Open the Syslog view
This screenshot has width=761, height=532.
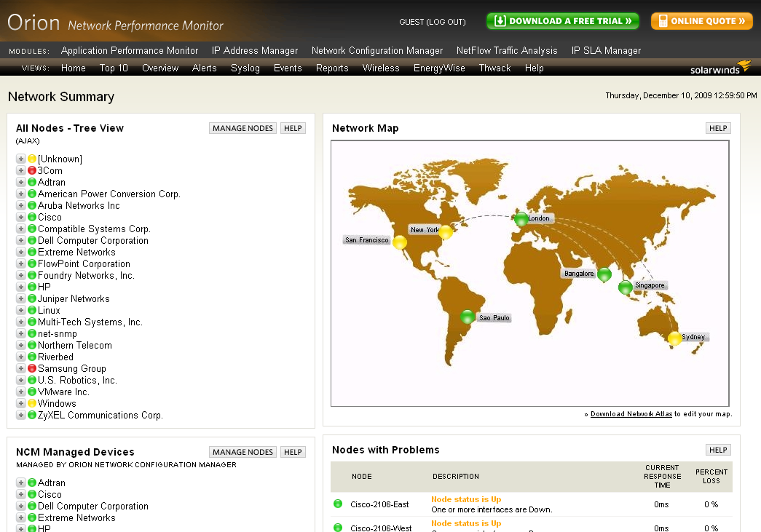click(245, 68)
